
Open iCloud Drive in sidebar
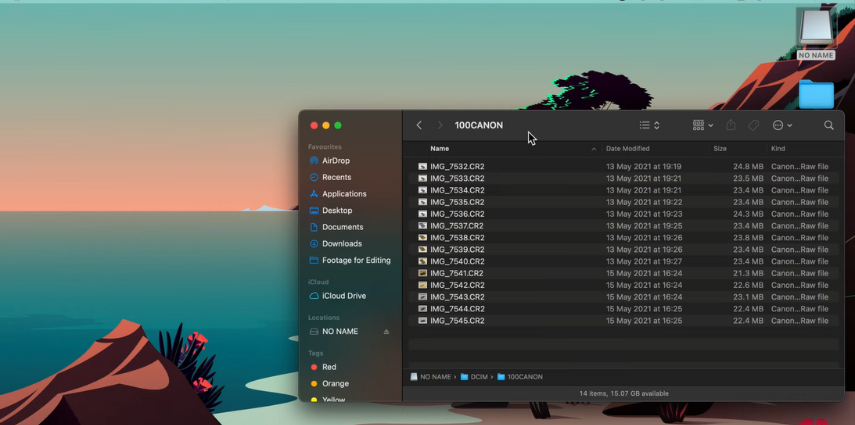[343, 296]
